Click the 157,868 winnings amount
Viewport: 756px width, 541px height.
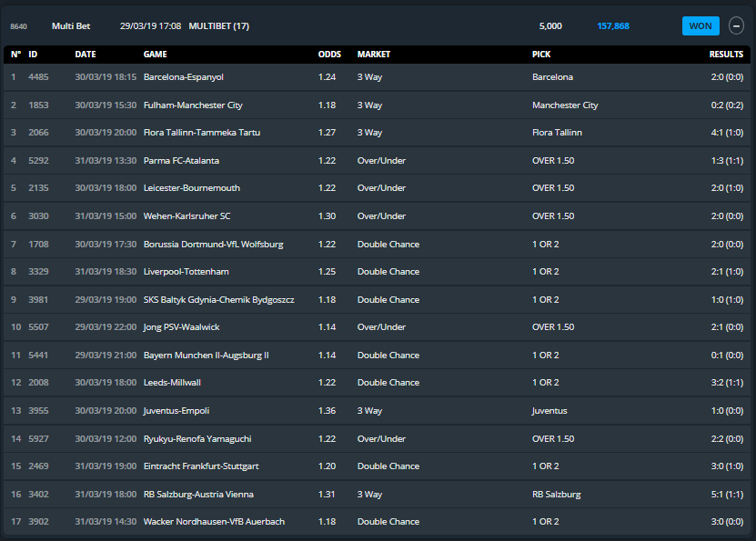click(613, 26)
